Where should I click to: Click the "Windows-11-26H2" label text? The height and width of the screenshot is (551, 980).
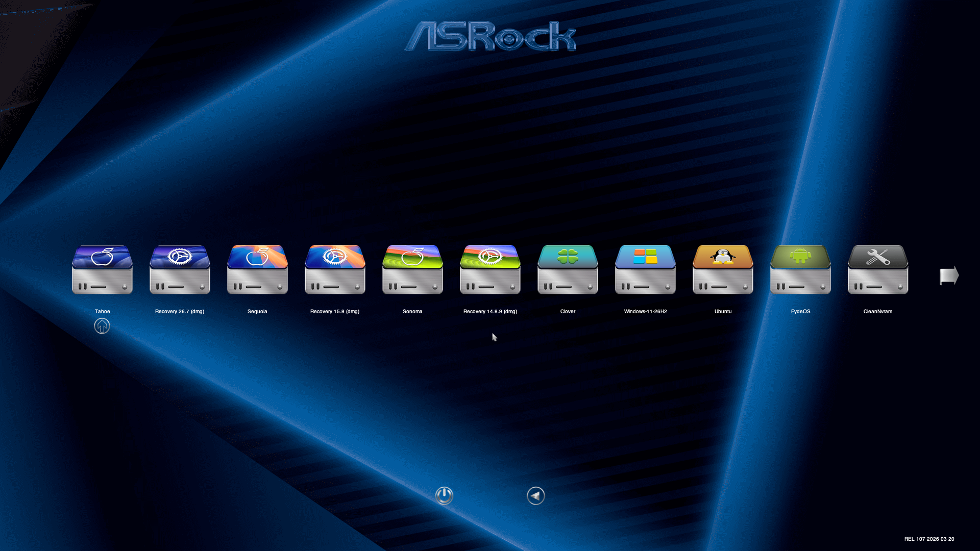[x=645, y=311]
